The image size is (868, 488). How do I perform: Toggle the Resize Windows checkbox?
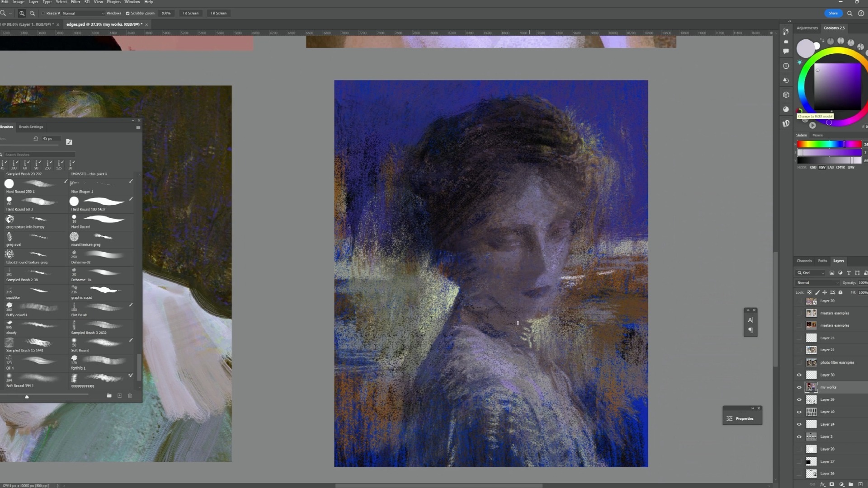43,13
